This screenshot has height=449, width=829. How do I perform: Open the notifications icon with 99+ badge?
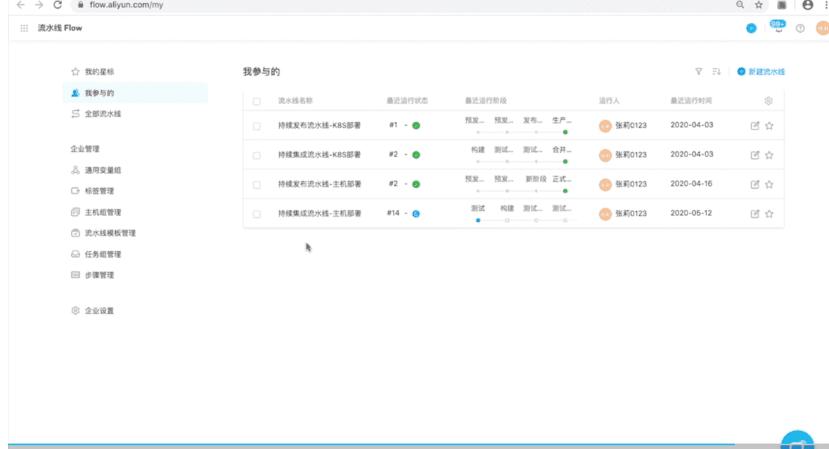778,27
